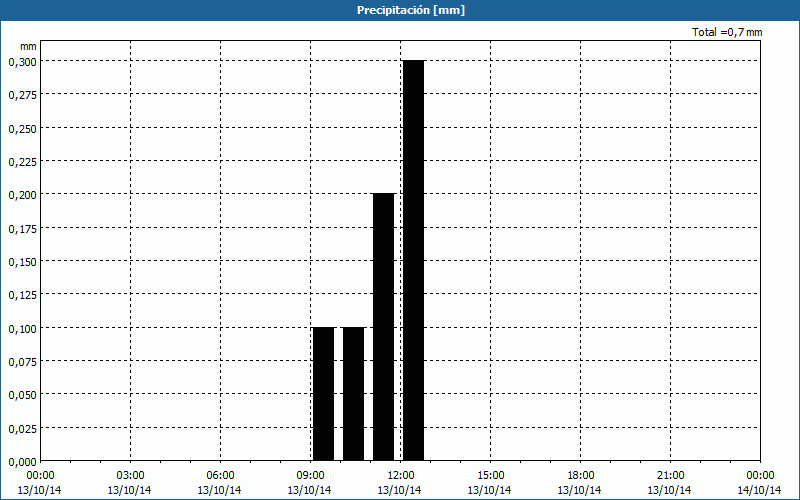The height and width of the screenshot is (500, 800).
Task: Click the 00:00 13/10/14 time label
Action: pos(40,483)
